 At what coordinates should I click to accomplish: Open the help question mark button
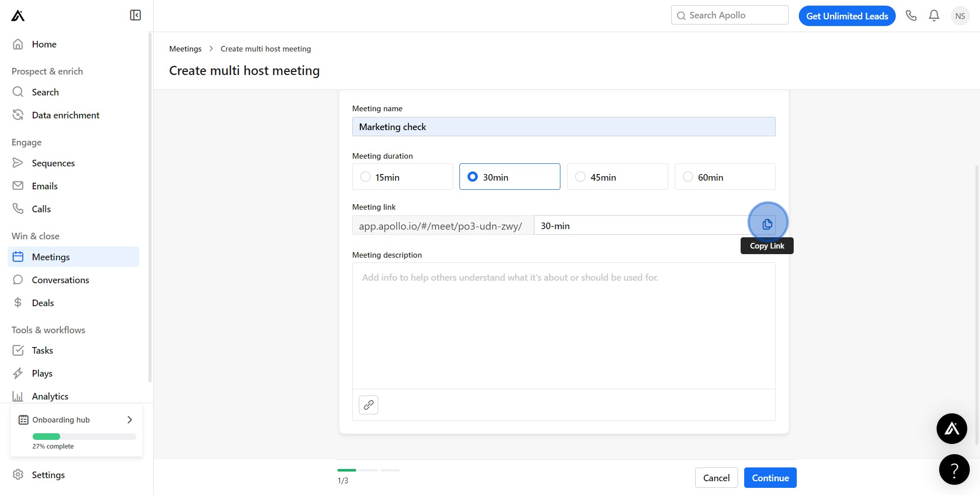pyautogui.click(x=954, y=469)
